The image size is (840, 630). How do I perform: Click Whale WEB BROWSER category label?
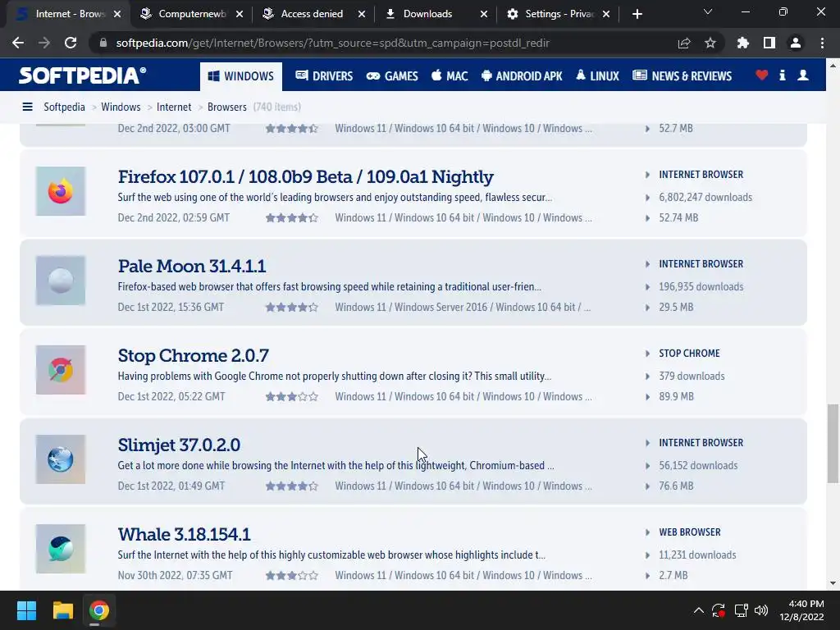click(689, 532)
